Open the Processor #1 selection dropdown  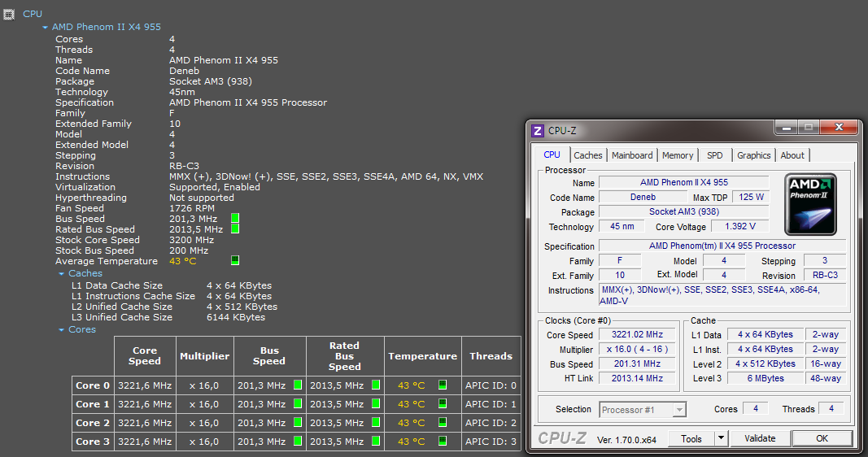[679, 410]
